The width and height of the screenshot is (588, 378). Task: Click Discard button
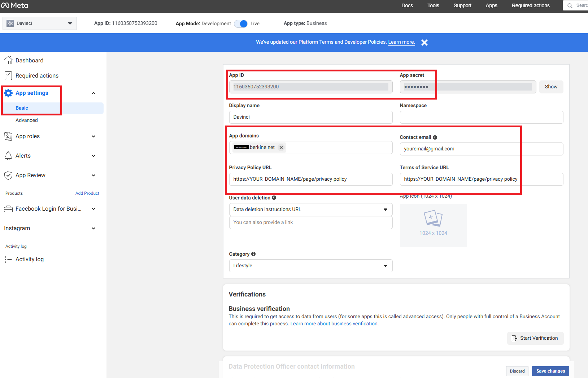pos(517,371)
